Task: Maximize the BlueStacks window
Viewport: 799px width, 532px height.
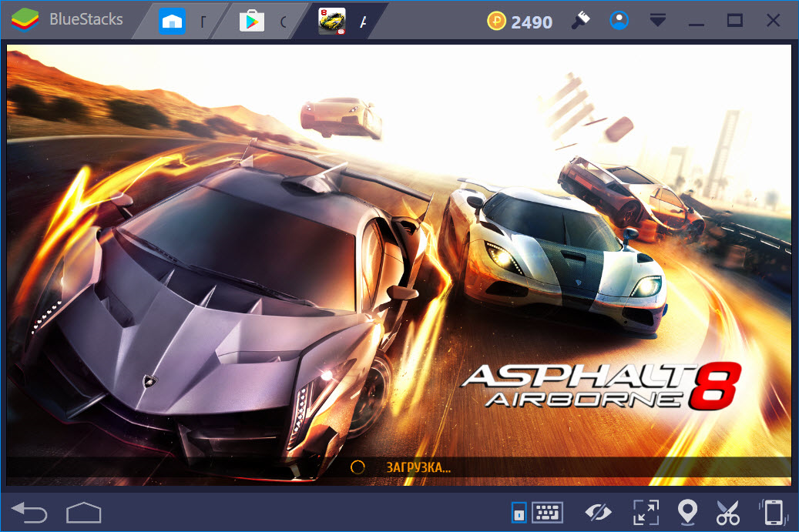Action: [x=734, y=21]
